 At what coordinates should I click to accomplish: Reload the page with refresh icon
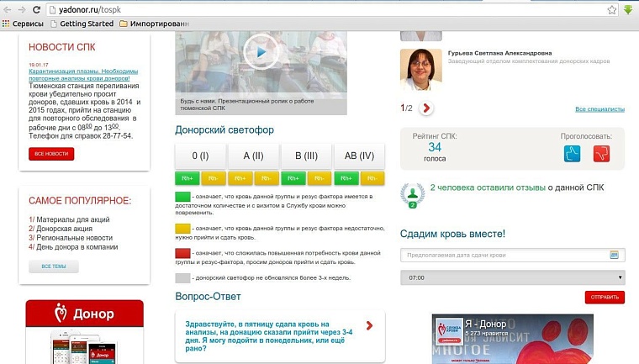pyautogui.click(x=36, y=9)
